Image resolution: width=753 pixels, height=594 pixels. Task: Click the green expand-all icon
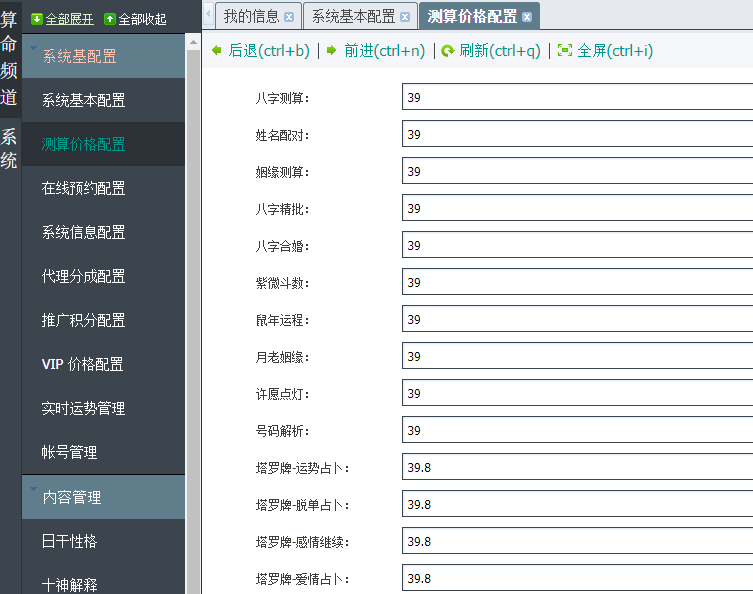[36, 19]
